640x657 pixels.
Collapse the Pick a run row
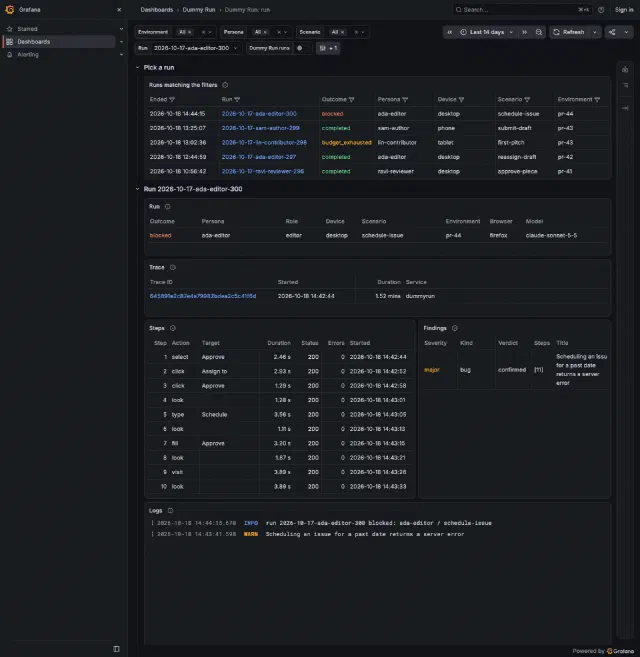(x=137, y=67)
